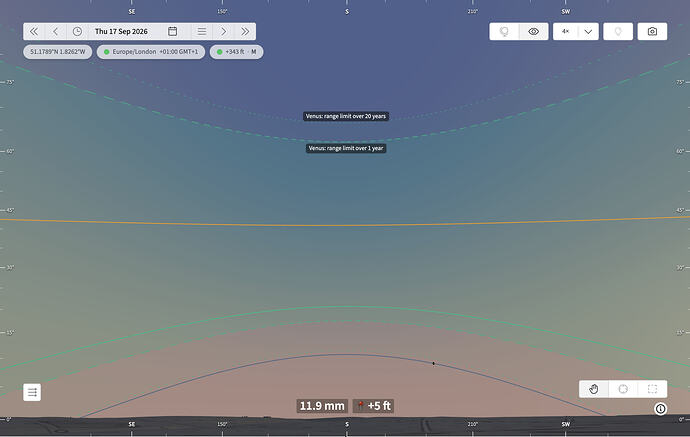Toggle the map pin button at top right
The image size is (690, 437).
(x=618, y=32)
